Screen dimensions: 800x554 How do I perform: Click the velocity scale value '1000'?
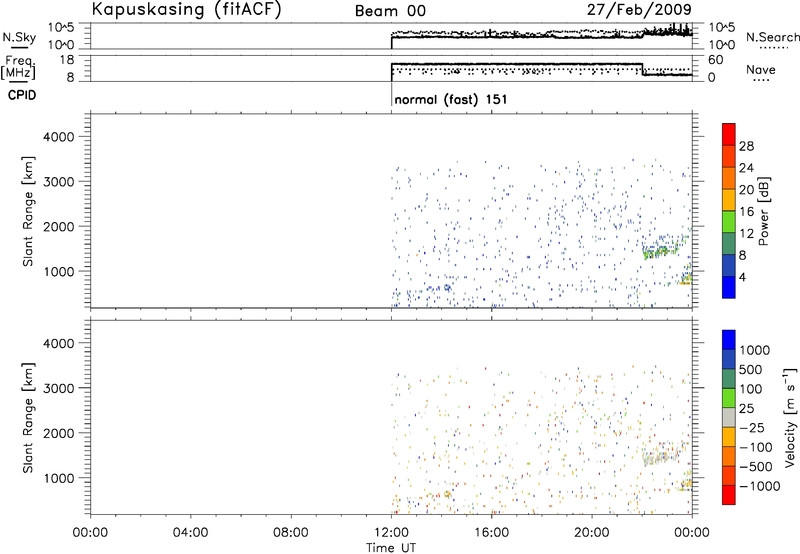[755, 350]
